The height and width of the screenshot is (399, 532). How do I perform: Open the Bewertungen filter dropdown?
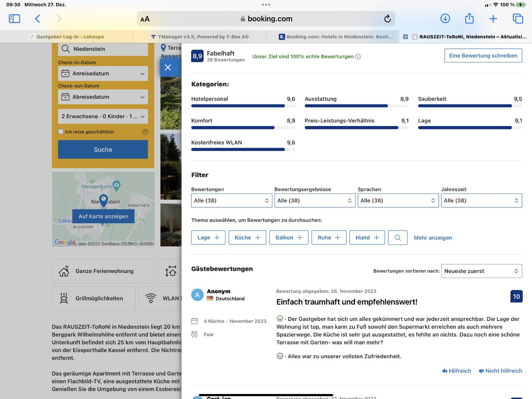pyautogui.click(x=232, y=200)
